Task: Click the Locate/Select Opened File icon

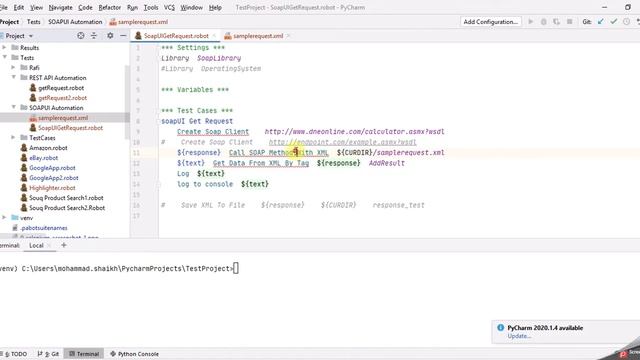Action: (81, 36)
